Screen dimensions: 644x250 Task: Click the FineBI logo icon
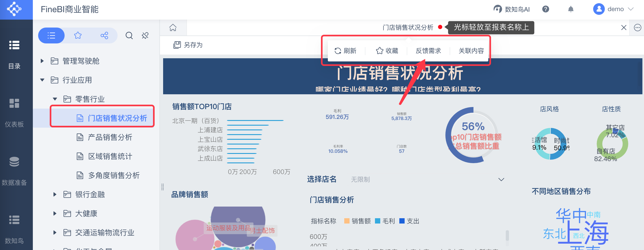point(14,9)
